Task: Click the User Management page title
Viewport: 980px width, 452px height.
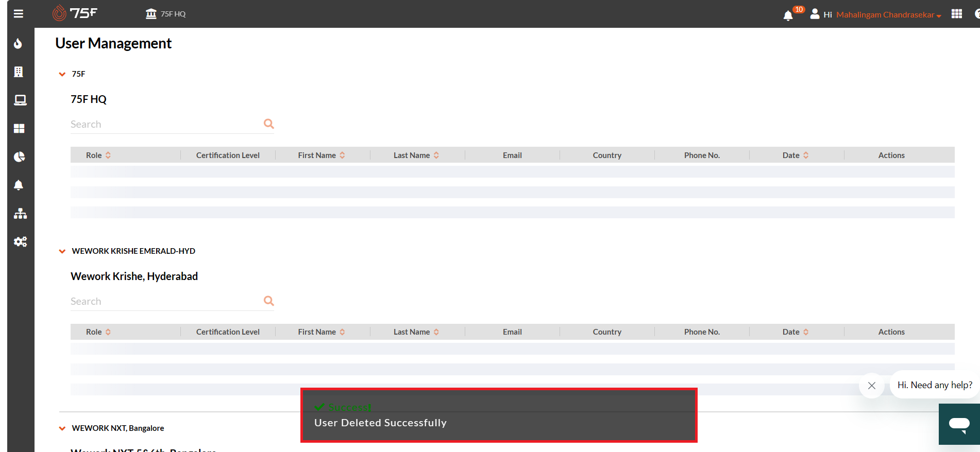Action: [113, 43]
